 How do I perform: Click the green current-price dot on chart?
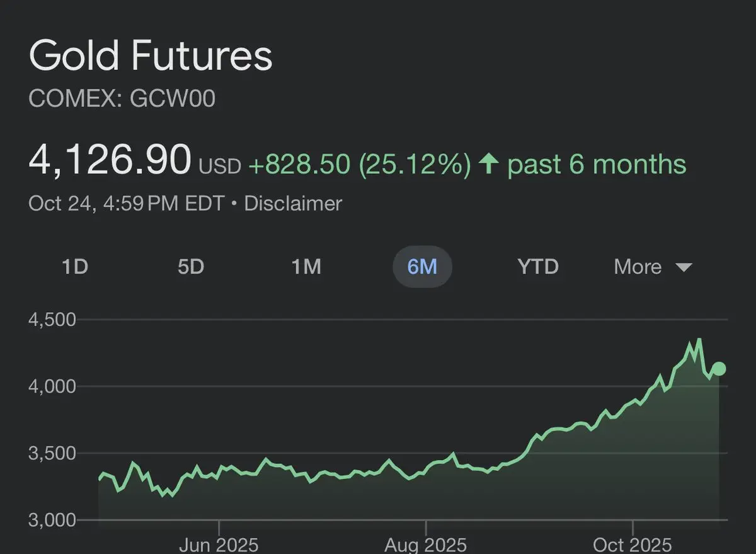(x=719, y=369)
